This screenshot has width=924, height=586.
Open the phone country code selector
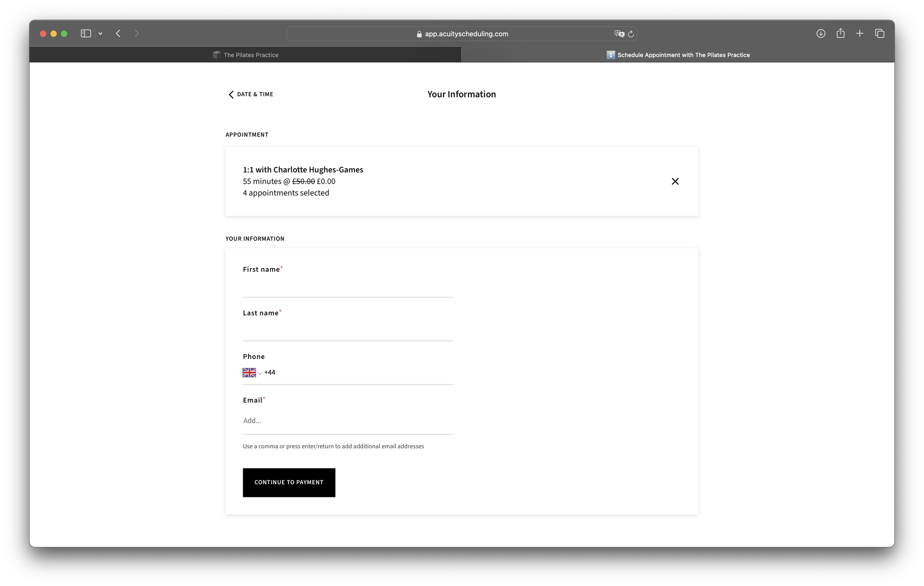click(260, 373)
